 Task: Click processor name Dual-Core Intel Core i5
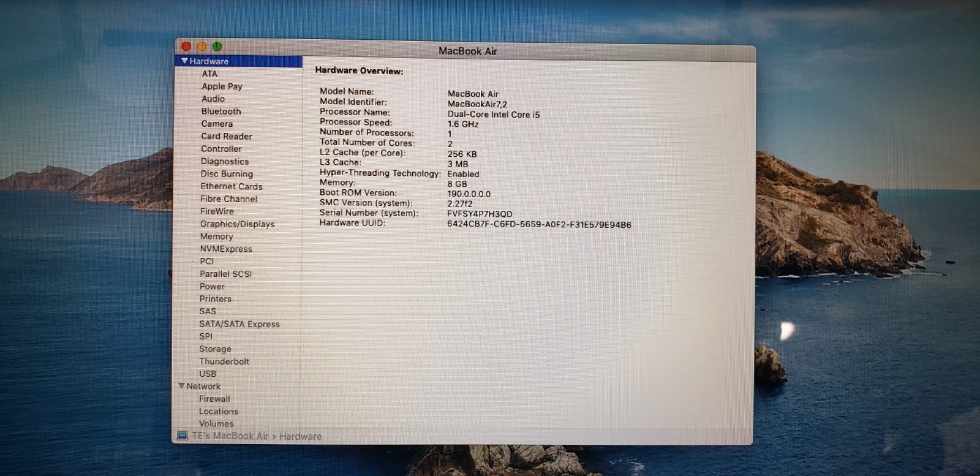point(494,115)
